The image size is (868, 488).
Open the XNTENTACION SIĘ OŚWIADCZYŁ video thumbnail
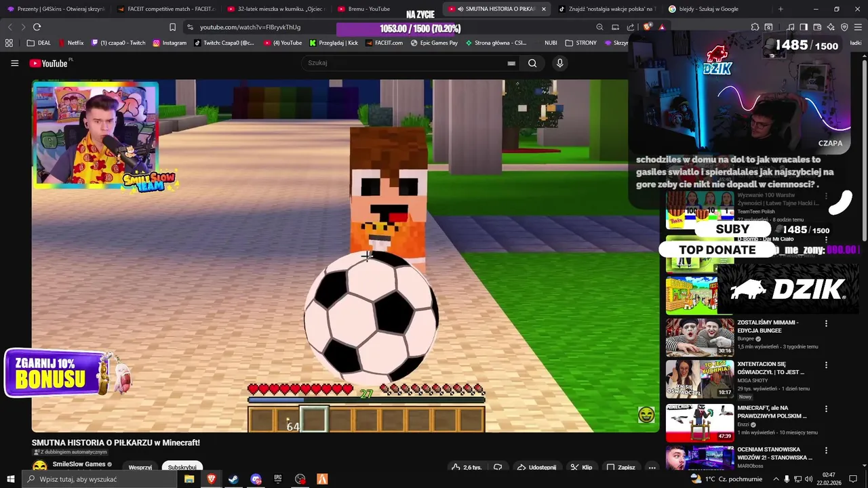click(x=700, y=379)
